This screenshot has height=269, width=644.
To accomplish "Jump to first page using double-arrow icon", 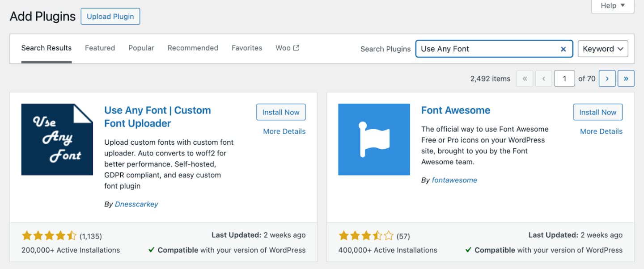I will (525, 78).
